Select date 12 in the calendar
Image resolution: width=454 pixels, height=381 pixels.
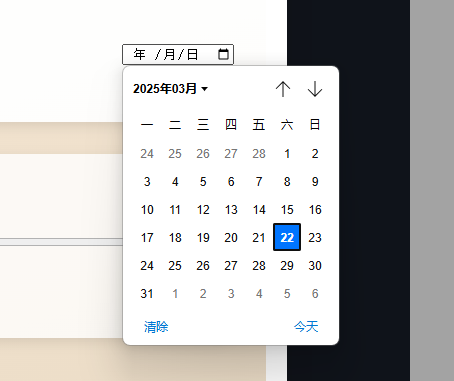point(203,210)
